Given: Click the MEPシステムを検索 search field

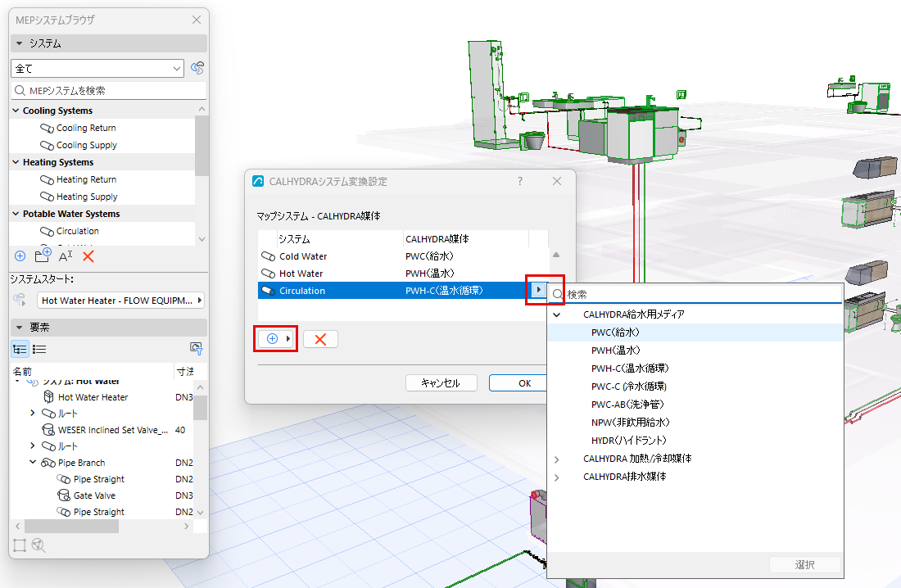Looking at the screenshot, I should (x=109, y=90).
